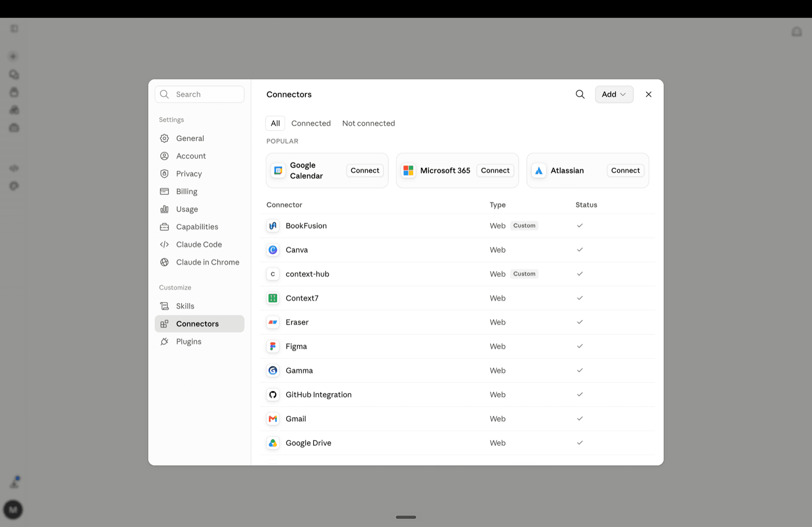Click the Claude Code brackets icon
This screenshot has width=812, height=527.
click(164, 244)
